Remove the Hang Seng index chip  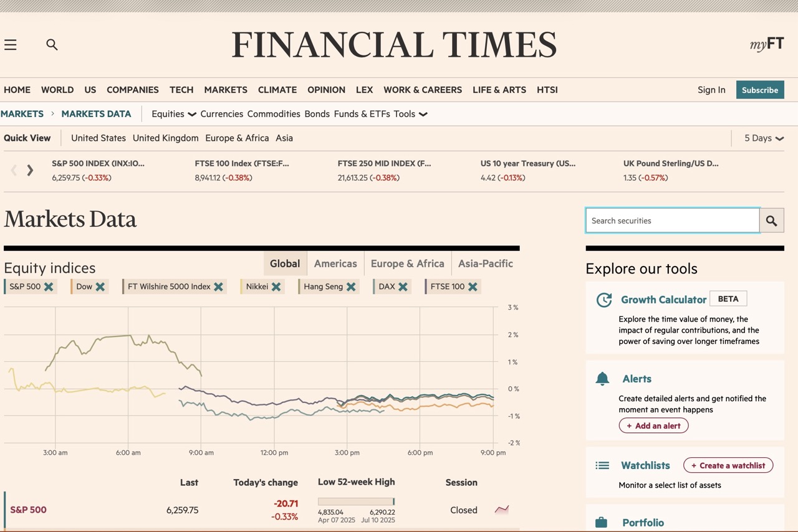[352, 287]
